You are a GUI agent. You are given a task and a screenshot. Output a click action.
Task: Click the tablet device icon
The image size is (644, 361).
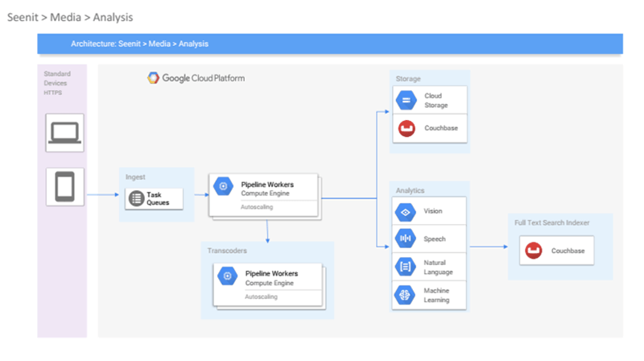tap(65, 187)
